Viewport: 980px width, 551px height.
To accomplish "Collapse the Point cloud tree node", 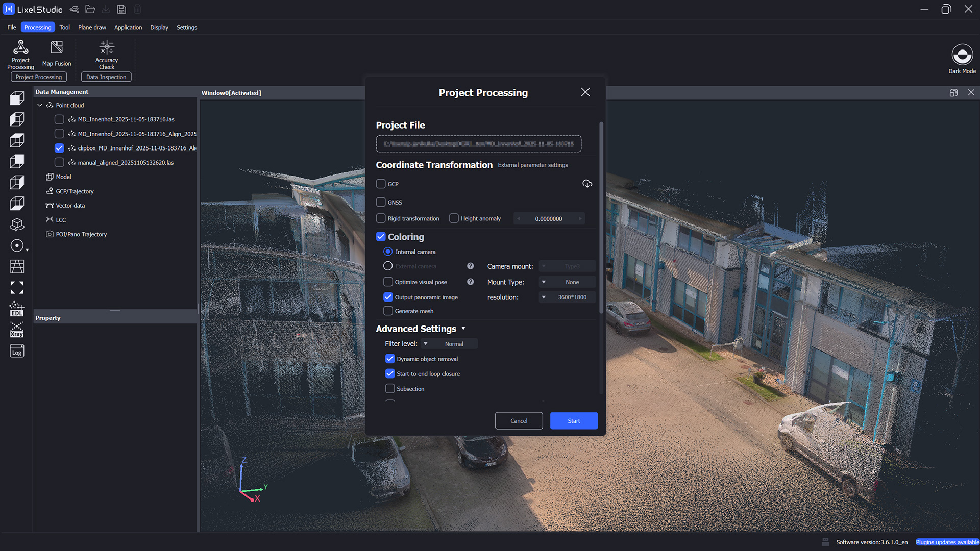I will [x=40, y=105].
